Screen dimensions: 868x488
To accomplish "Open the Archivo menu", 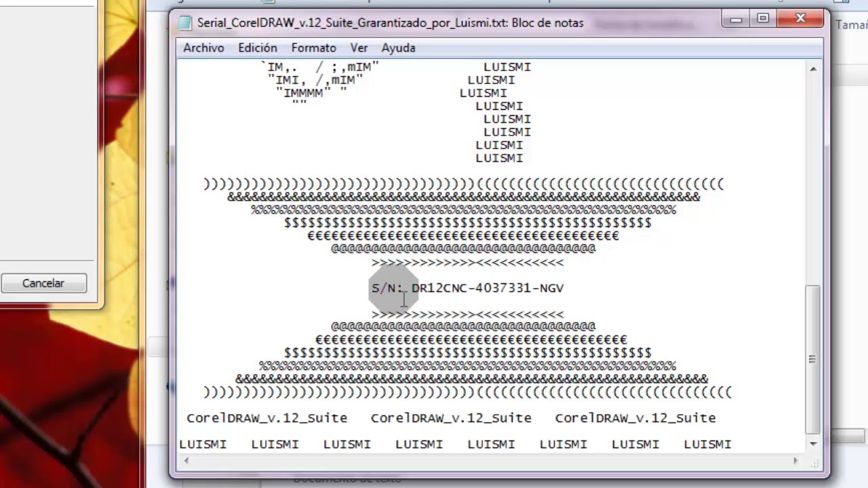I will [x=203, y=48].
